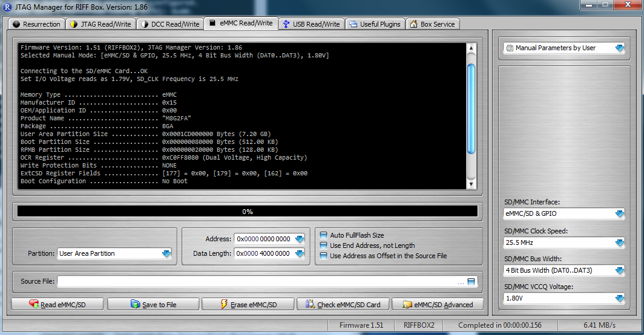Click the eMMC/SD Advanced button label
Viewport: 644px width, 335px height.
(444, 305)
